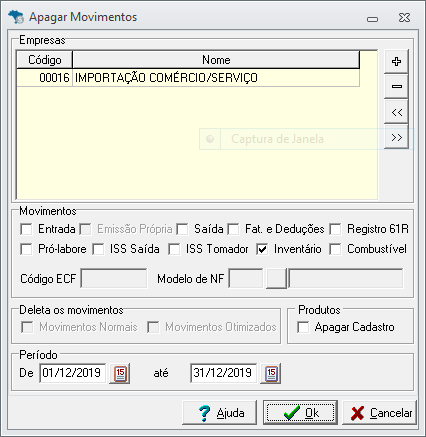
Task: Click the double right arrow button
Action: pyautogui.click(x=396, y=137)
